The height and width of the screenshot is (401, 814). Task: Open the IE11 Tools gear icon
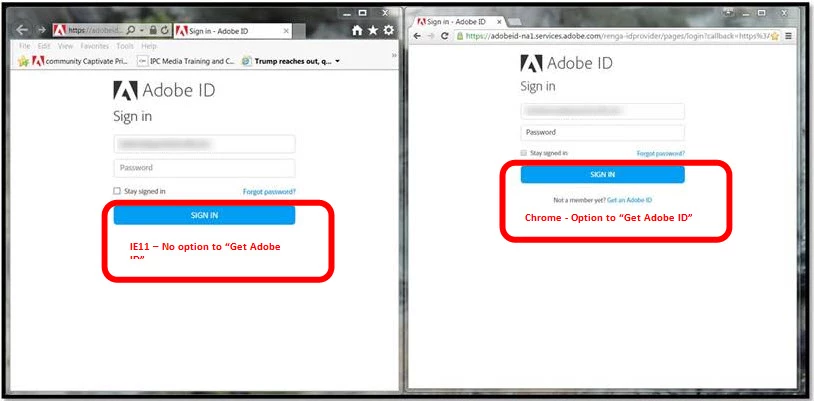tap(388, 31)
